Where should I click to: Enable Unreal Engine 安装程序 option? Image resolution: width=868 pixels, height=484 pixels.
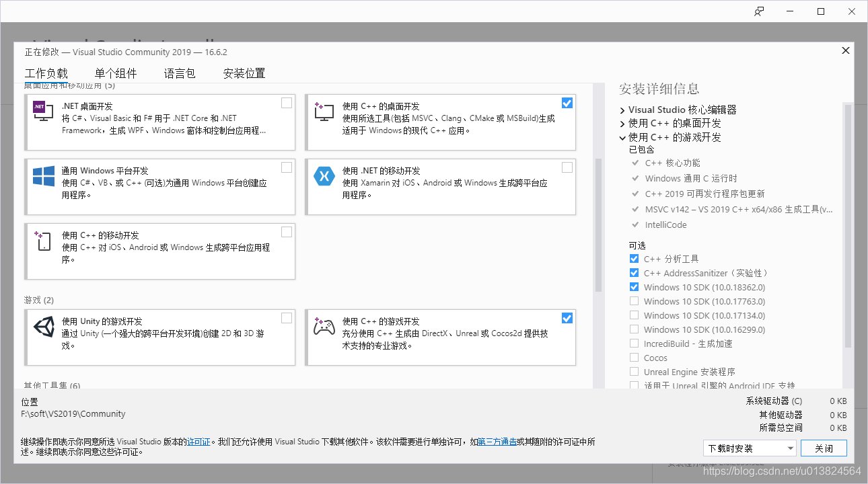pos(634,372)
